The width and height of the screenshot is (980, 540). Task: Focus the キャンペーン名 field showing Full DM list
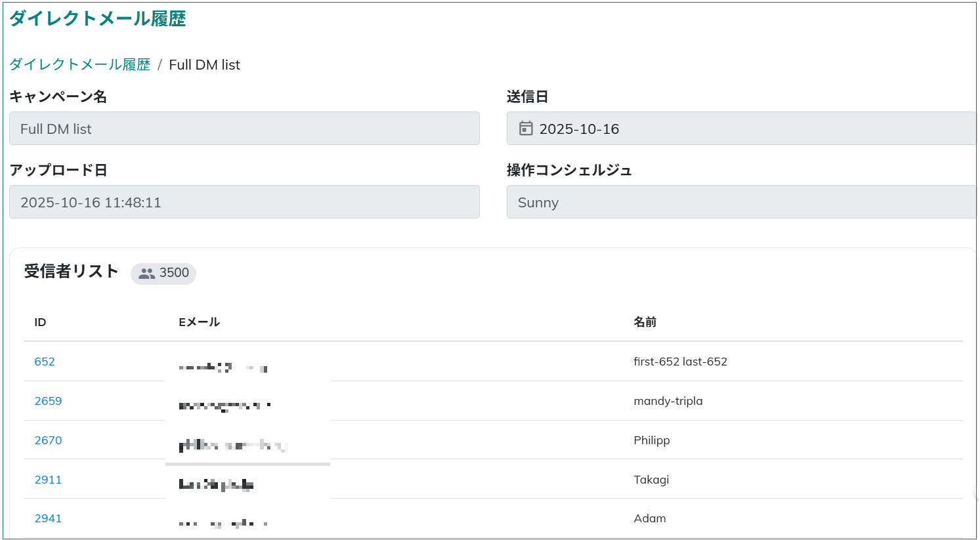point(244,129)
